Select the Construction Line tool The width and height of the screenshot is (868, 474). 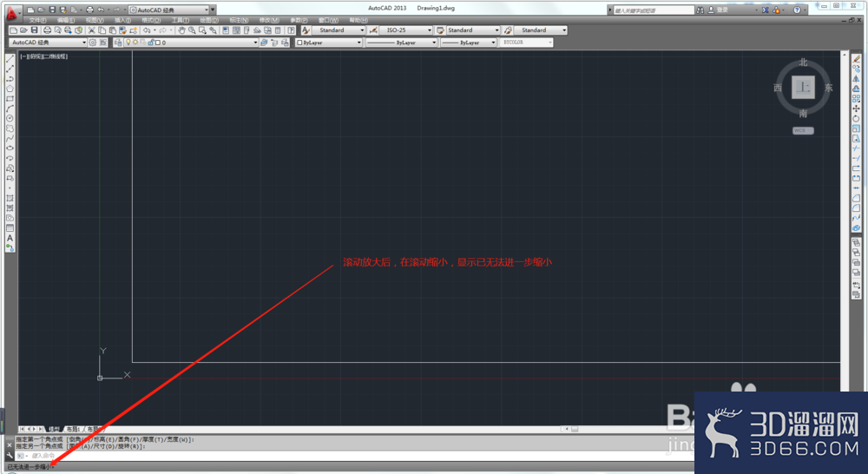[x=10, y=69]
